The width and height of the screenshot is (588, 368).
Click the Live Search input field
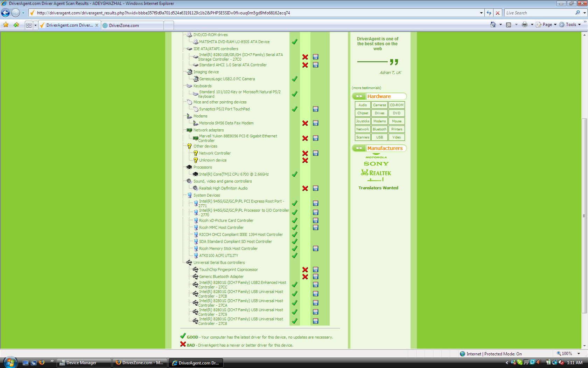tap(539, 13)
